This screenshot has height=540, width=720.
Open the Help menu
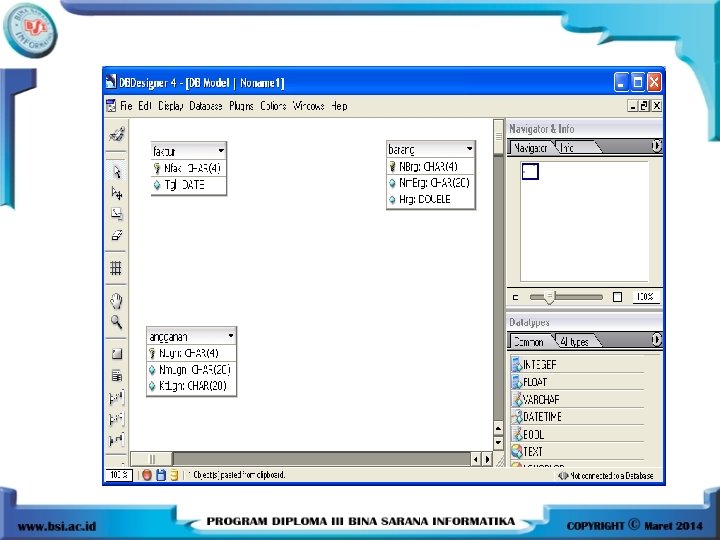coord(339,106)
